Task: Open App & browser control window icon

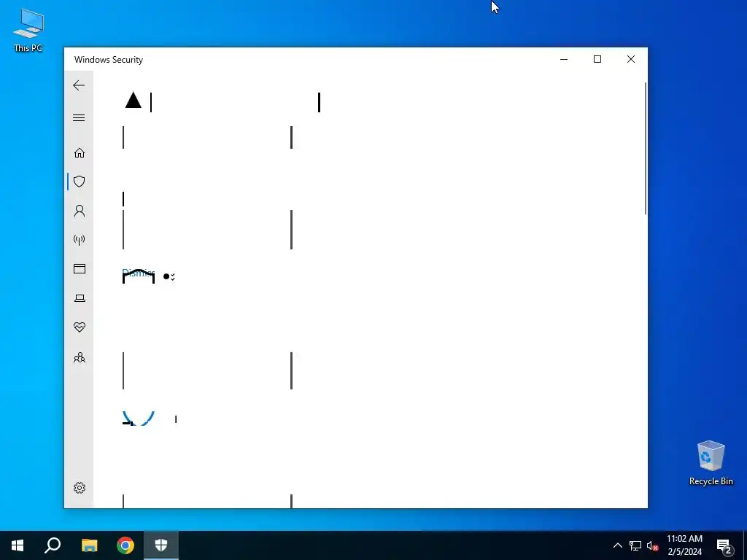Action: pyautogui.click(x=80, y=268)
